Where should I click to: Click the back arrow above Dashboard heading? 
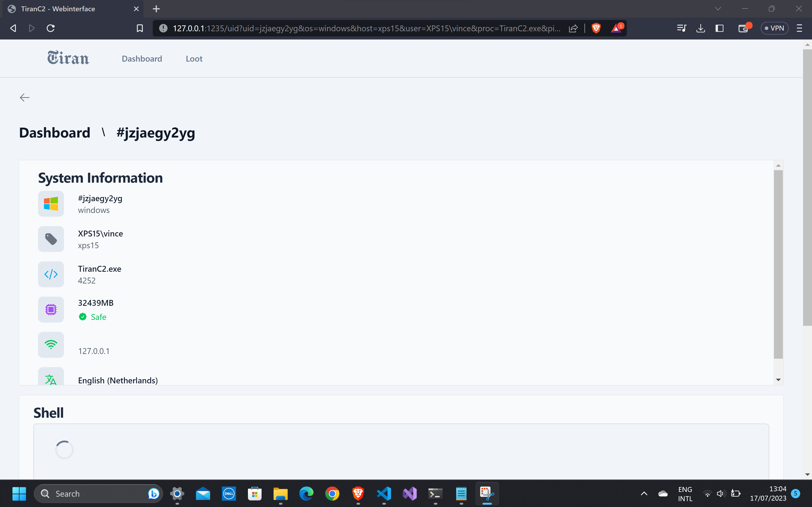click(x=24, y=98)
